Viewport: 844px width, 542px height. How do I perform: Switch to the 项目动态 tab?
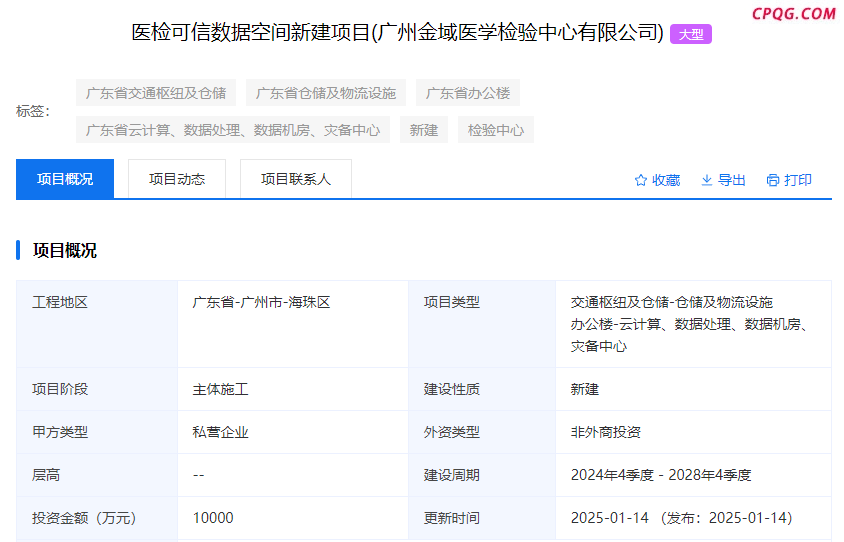pyautogui.click(x=177, y=179)
